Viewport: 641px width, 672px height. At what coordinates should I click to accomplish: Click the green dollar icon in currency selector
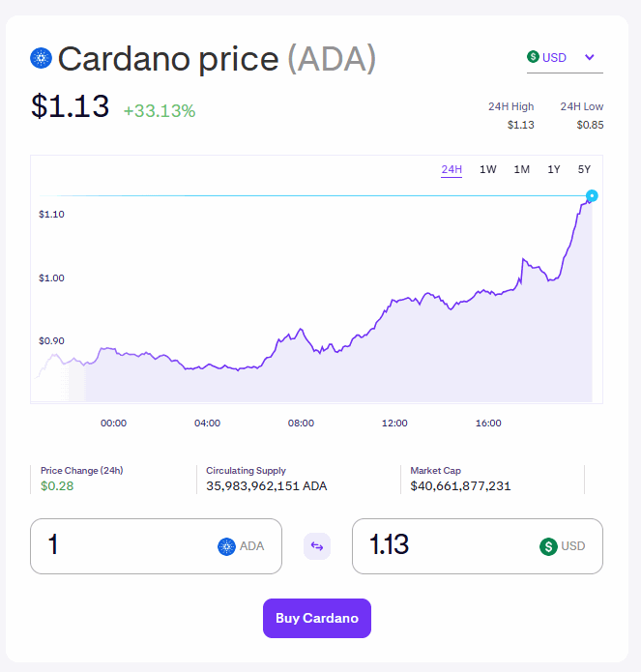(533, 57)
